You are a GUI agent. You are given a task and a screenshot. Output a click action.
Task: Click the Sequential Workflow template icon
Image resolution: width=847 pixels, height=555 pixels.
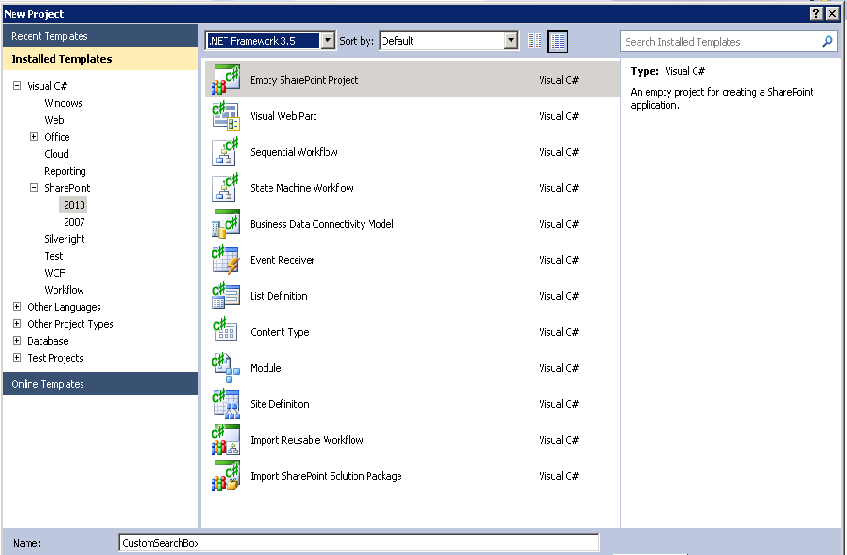pos(226,152)
